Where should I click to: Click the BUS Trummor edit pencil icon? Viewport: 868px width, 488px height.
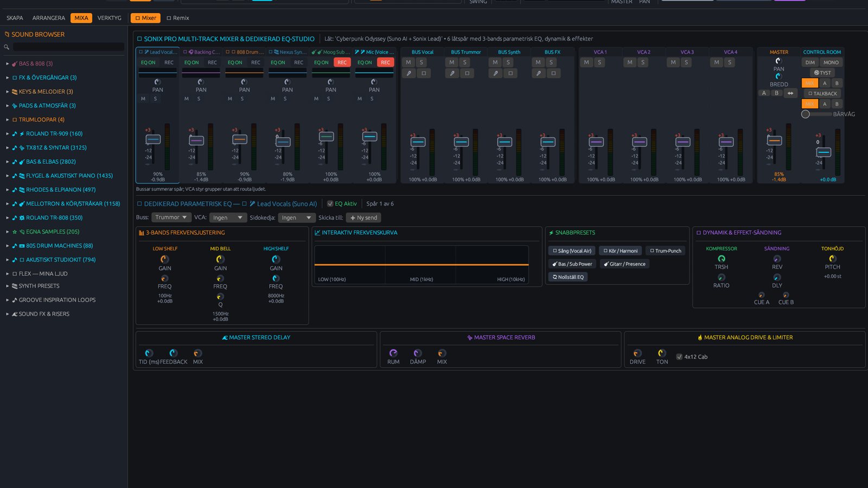coord(452,73)
